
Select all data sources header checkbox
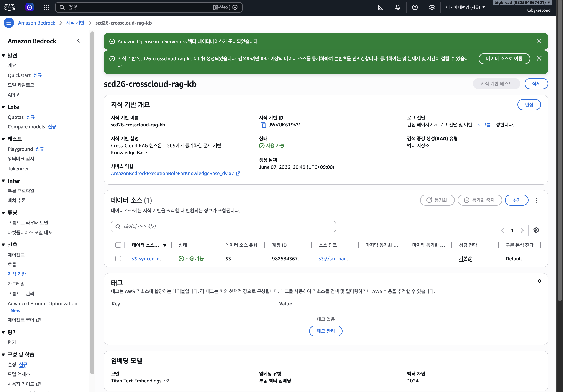118,245
